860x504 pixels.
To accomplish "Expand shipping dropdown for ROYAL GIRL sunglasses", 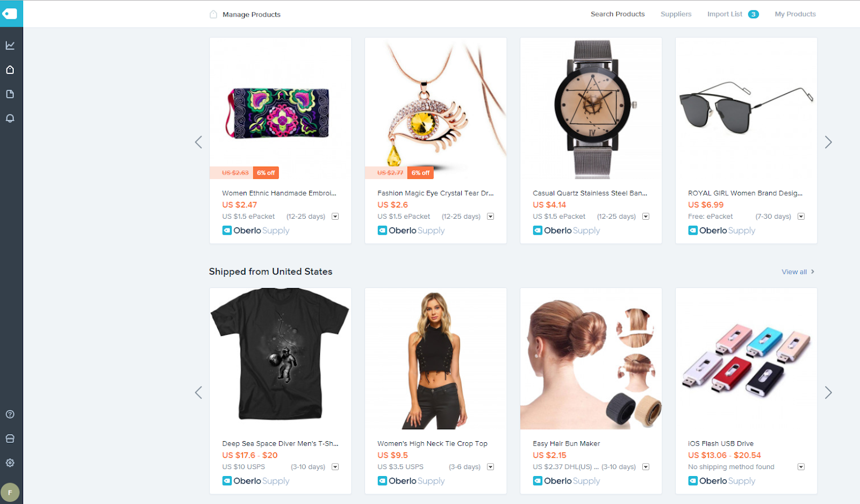I will (x=801, y=217).
